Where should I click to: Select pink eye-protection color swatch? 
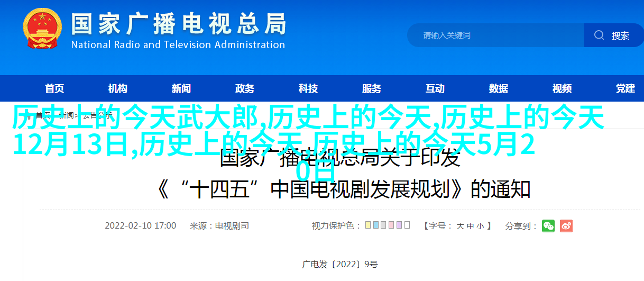pos(391,225)
